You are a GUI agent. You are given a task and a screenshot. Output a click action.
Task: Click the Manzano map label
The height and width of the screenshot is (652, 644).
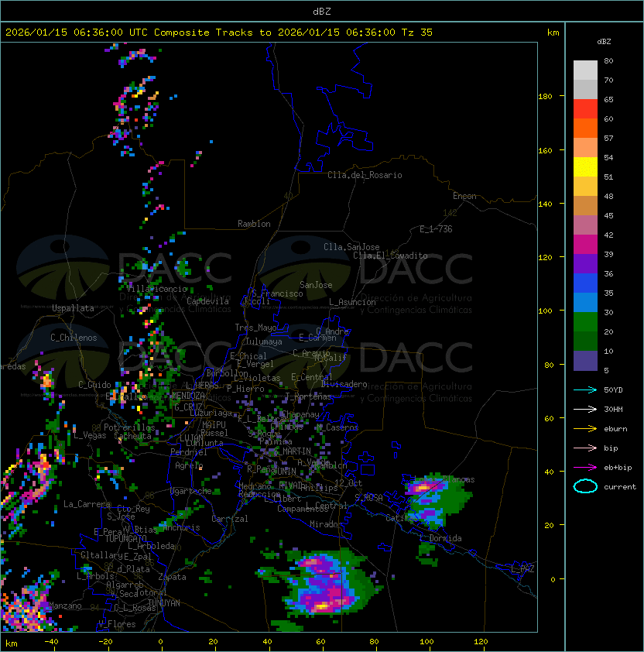tap(65, 606)
